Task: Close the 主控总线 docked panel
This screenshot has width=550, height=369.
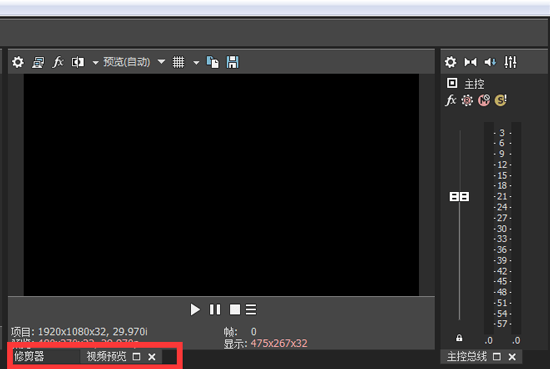Action: [512, 357]
